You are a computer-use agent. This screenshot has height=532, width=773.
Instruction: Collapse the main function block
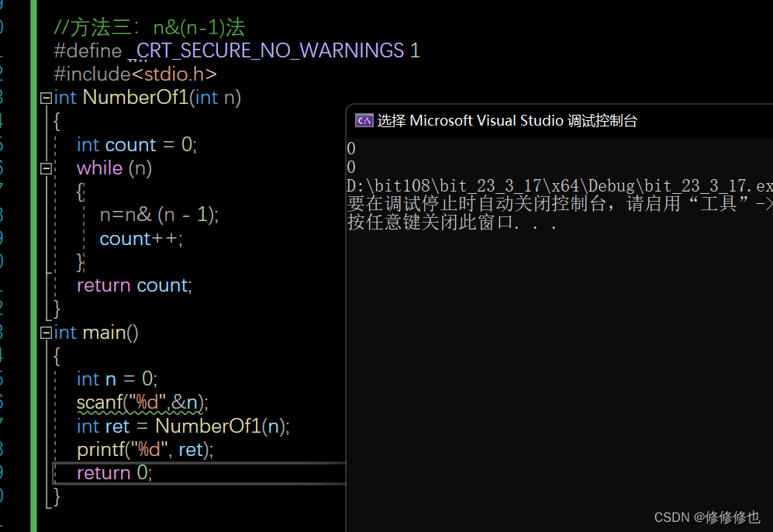[x=46, y=333]
